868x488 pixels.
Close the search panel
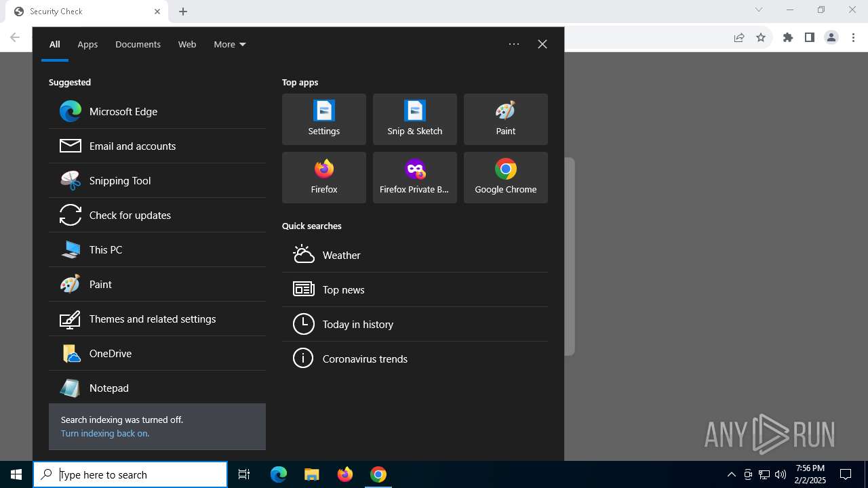(x=542, y=44)
